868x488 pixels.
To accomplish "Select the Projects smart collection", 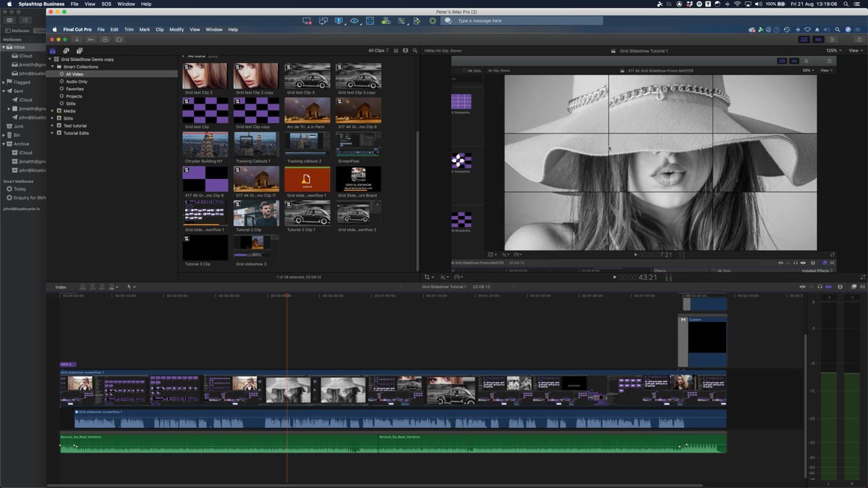I will tap(74, 96).
